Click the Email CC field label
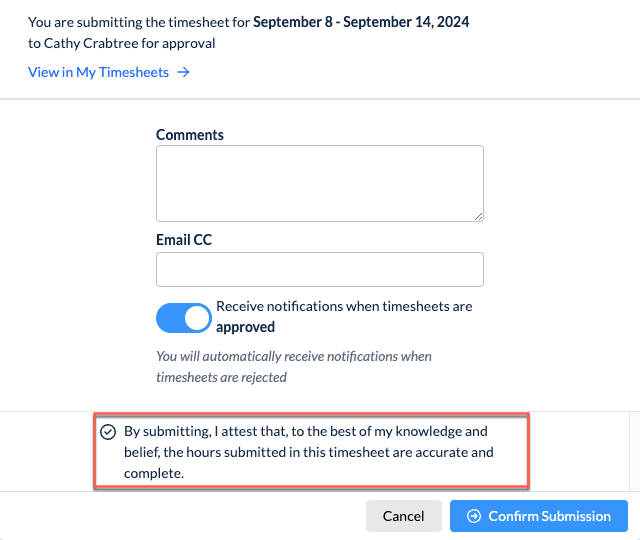Image resolution: width=640 pixels, height=540 pixels. click(x=184, y=240)
